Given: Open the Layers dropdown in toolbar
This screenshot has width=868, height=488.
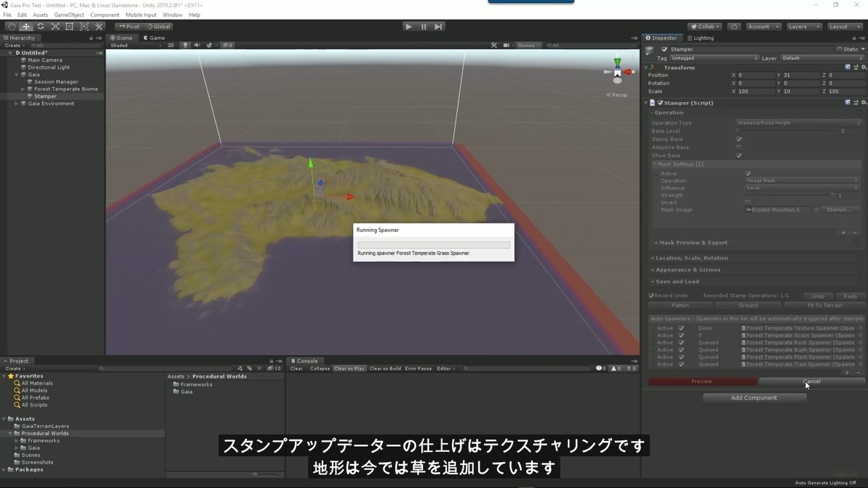Looking at the screenshot, I should point(803,27).
